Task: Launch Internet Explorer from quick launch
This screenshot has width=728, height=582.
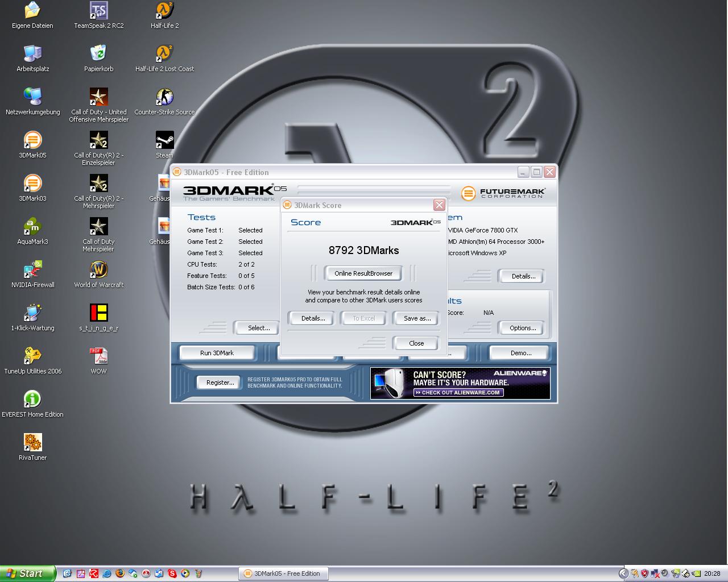Action: pos(107,573)
